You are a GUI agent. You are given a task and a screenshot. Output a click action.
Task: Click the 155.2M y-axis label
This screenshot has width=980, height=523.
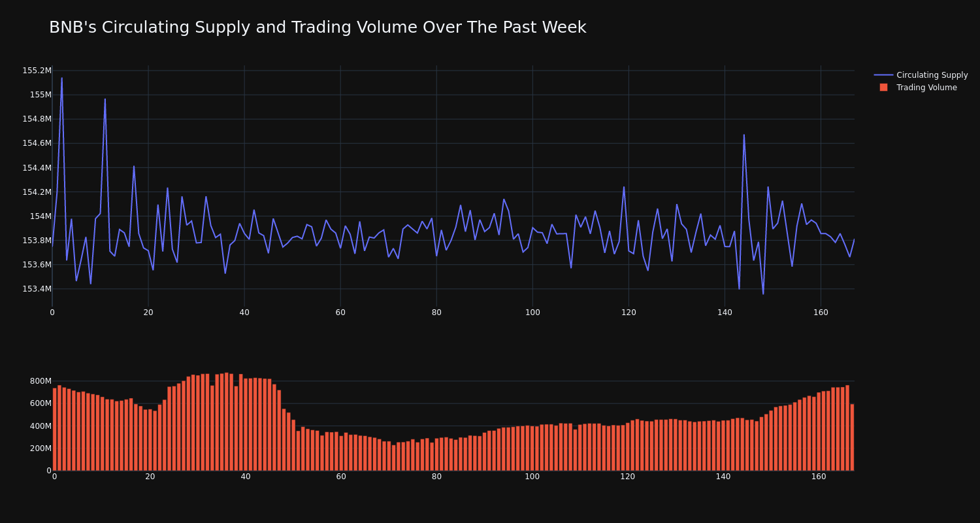point(37,71)
